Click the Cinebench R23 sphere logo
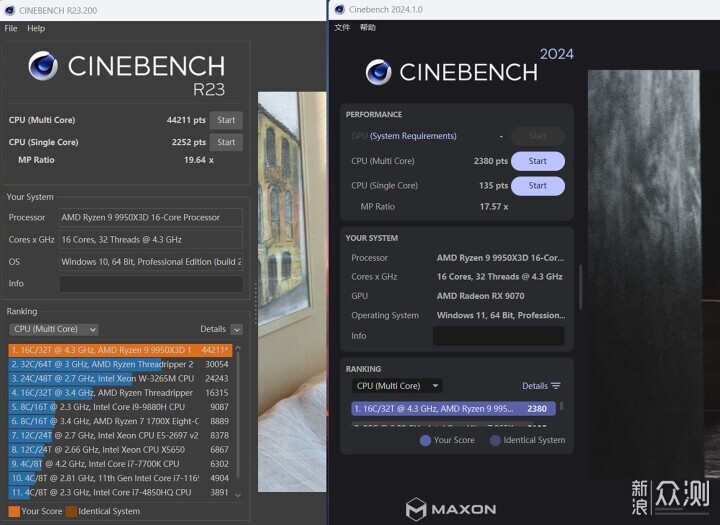 coord(43,66)
